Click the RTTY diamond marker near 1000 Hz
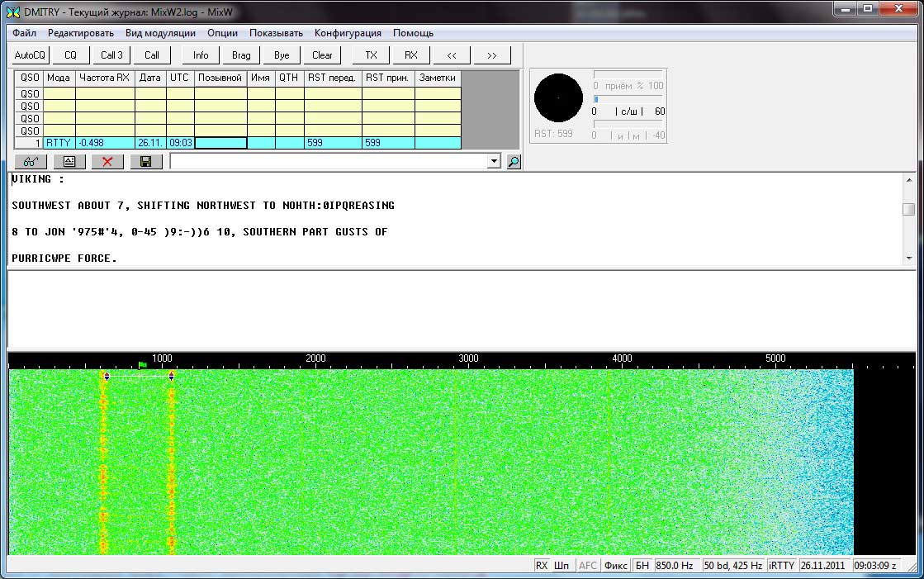 tap(172, 376)
